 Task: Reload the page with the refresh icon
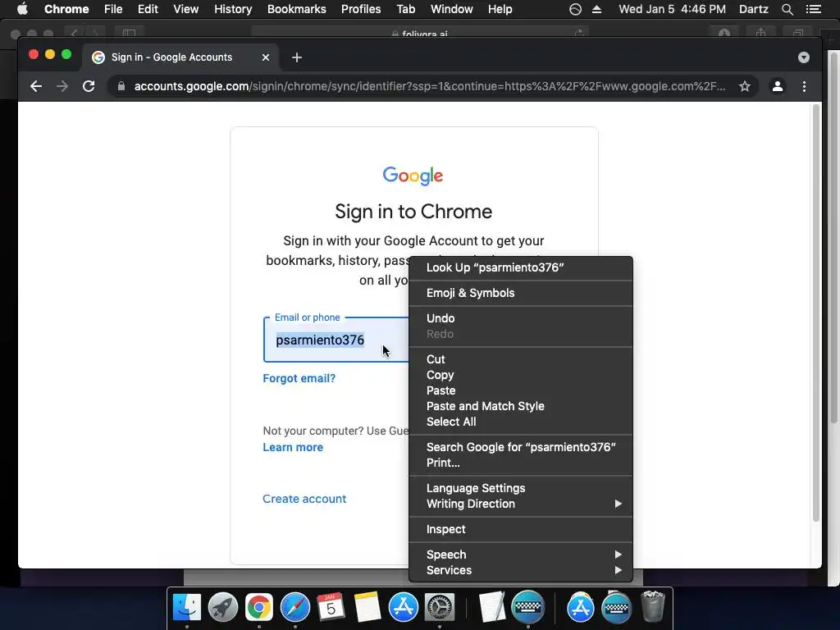[x=89, y=86]
